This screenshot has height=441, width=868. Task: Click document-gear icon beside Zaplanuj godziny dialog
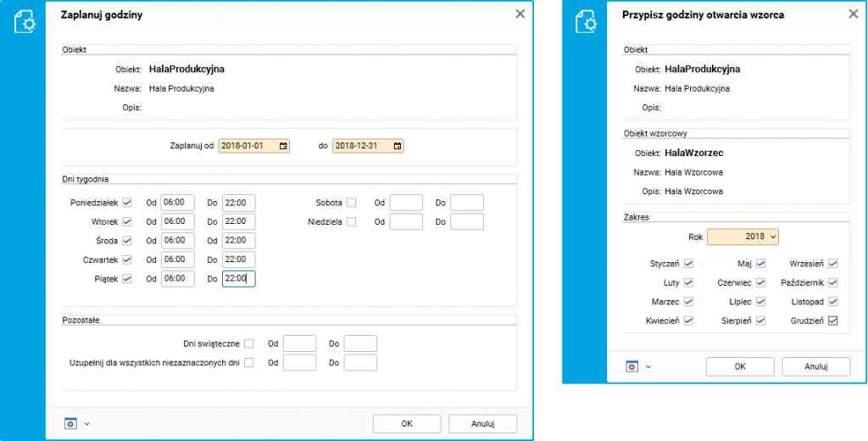pos(25,23)
